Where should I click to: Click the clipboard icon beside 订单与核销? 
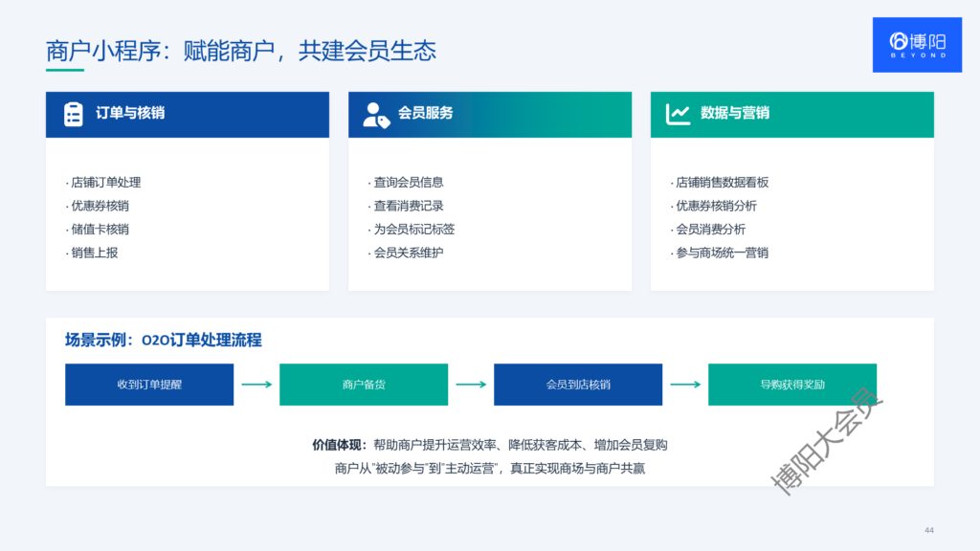point(73,115)
